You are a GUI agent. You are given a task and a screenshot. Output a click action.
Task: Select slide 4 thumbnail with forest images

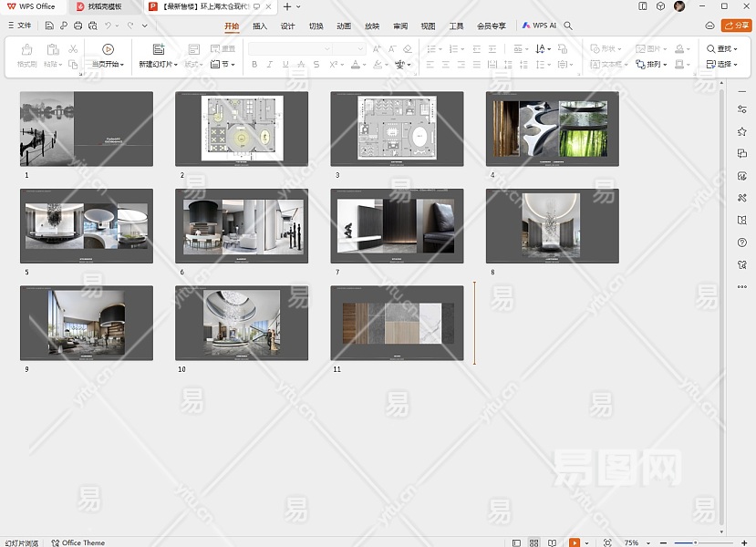[x=552, y=129]
